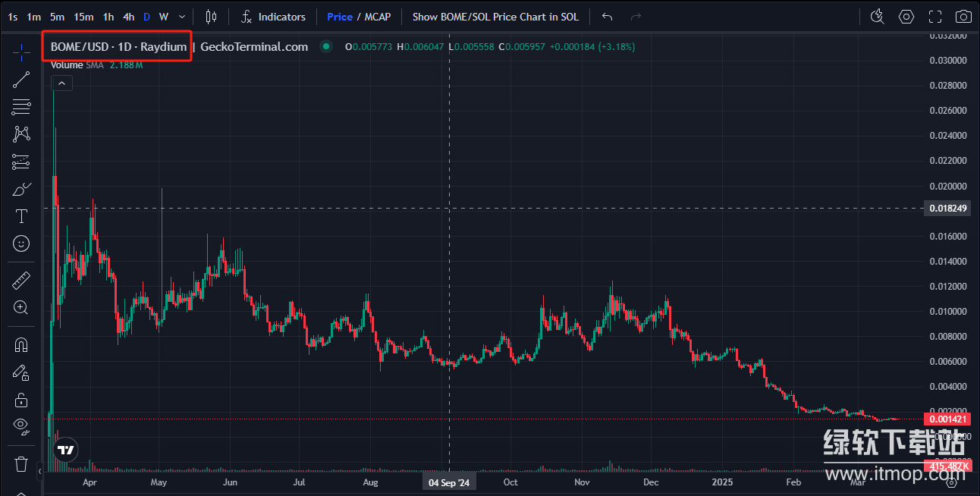Toggle Price / MCAP display
This screenshot has height=496, width=980.
359,17
